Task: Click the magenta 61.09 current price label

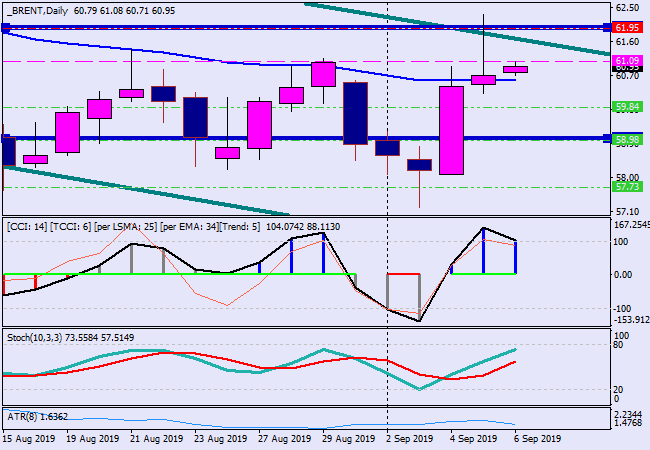Action: point(627,62)
